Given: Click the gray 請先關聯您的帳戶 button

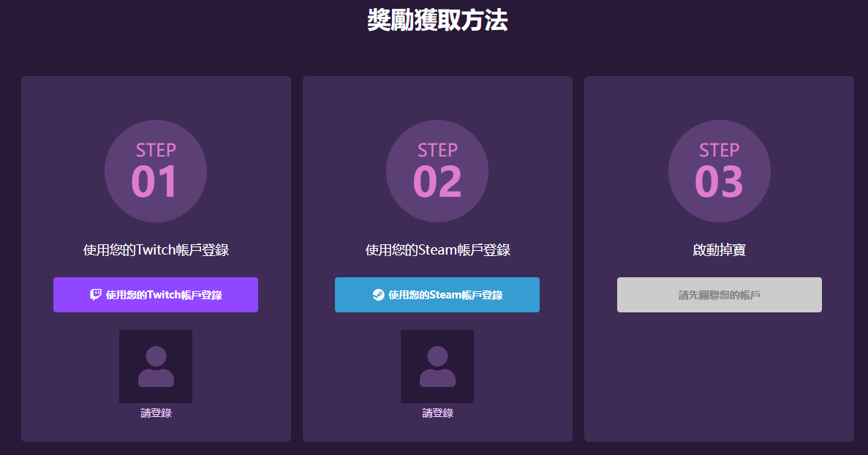Looking at the screenshot, I should pos(719,295).
